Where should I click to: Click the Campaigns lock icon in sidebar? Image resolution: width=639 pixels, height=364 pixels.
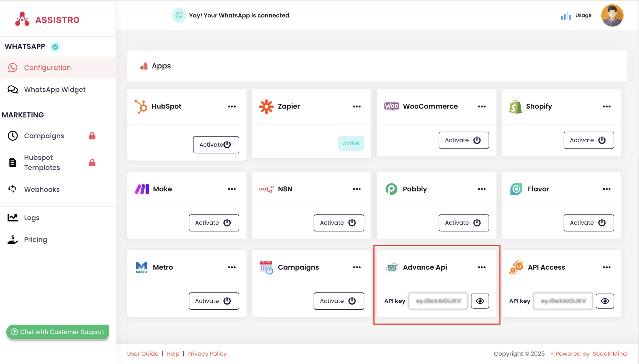(92, 136)
